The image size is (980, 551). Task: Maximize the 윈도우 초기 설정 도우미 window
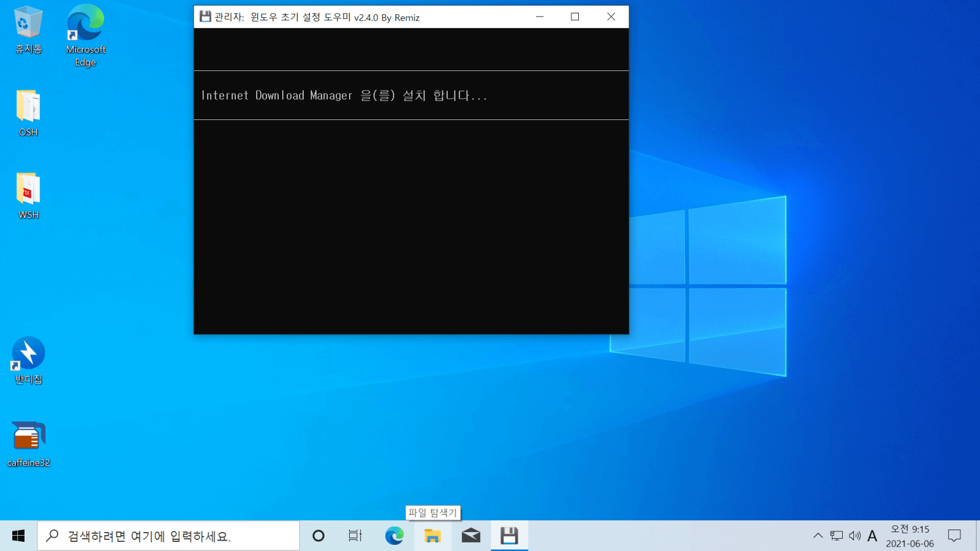coord(575,17)
